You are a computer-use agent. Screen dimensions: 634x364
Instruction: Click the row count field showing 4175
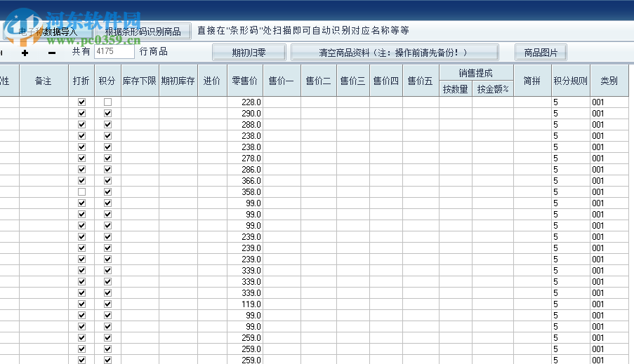(114, 51)
